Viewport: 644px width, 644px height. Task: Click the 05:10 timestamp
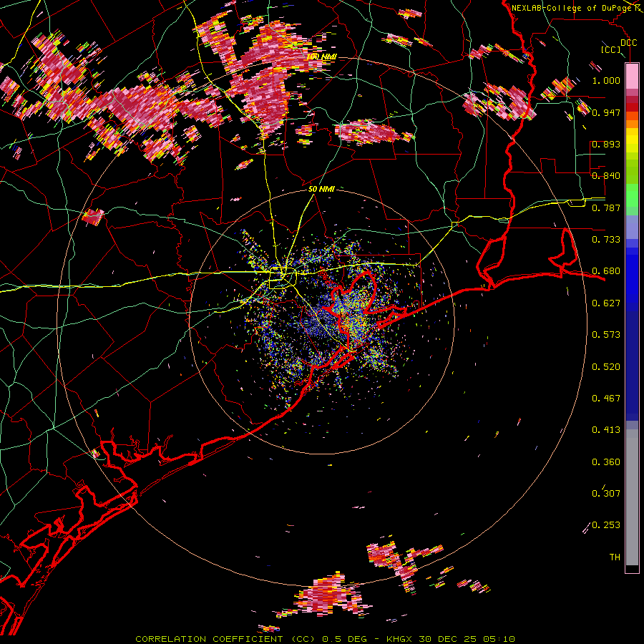click(499, 639)
